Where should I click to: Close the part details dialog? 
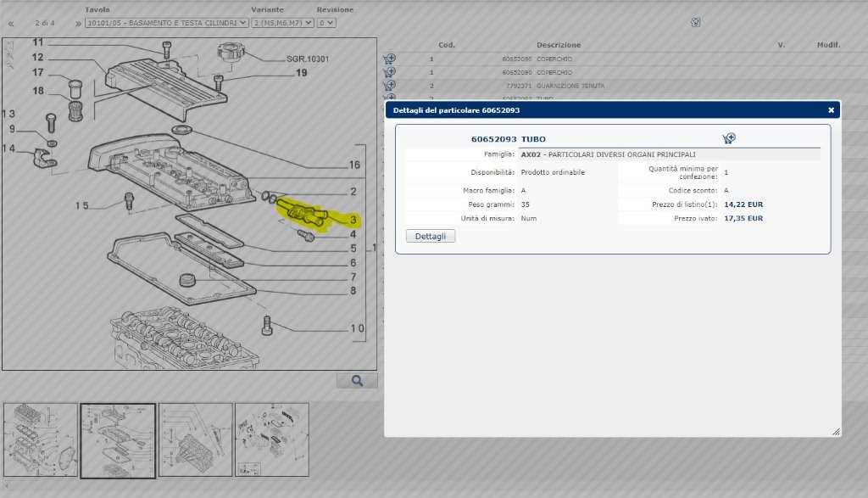(831, 110)
